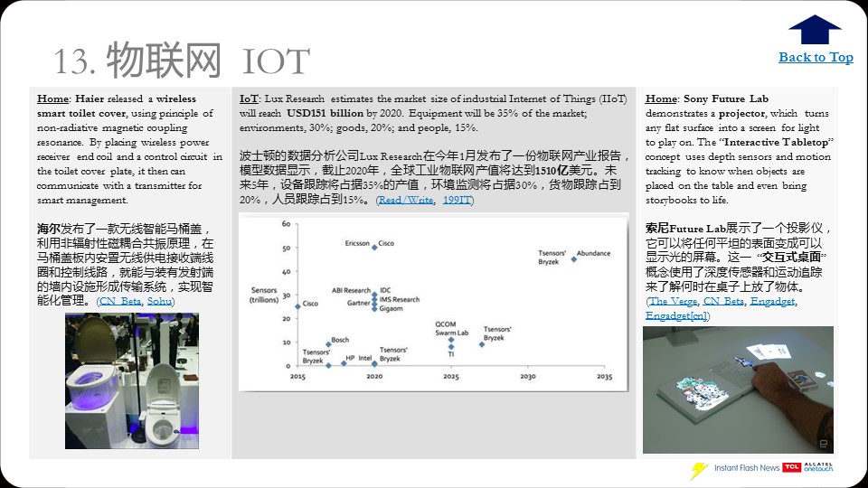
Task: Click the '海尔' bold text
Action: point(49,229)
